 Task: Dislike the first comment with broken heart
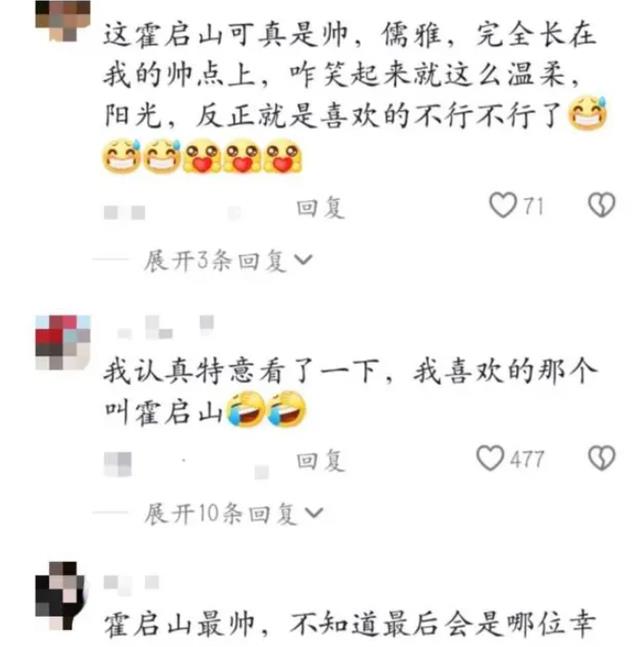602,205
